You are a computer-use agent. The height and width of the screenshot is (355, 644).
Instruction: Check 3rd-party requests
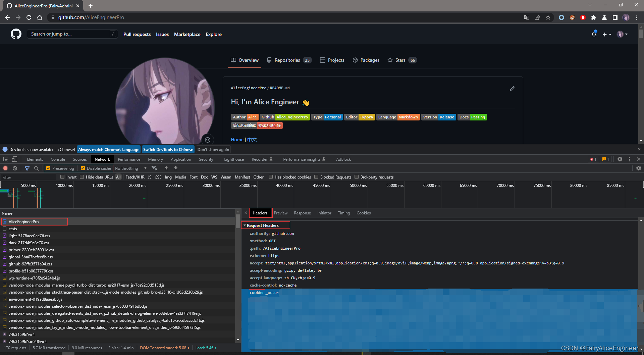click(357, 177)
